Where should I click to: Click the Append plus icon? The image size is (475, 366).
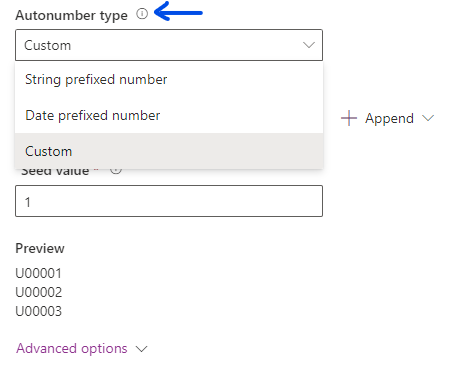[x=349, y=118]
